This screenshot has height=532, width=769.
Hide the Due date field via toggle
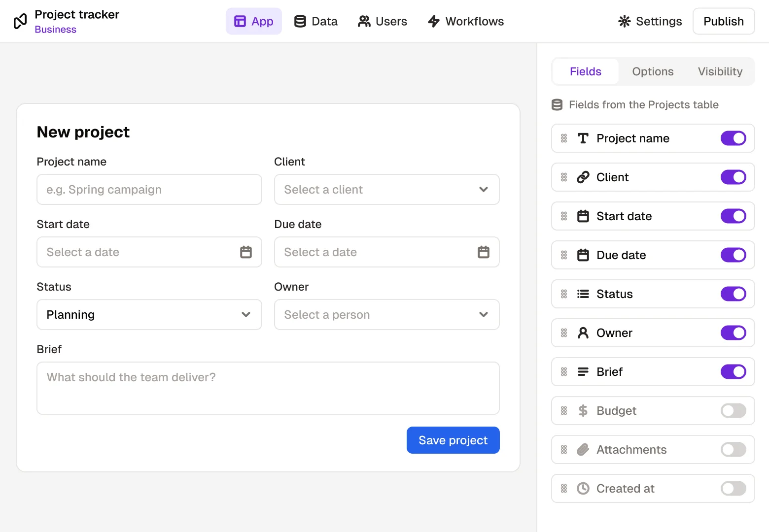tap(734, 255)
